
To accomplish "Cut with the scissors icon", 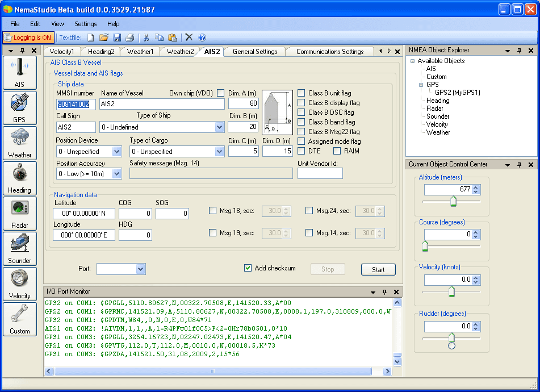I will [x=146, y=37].
